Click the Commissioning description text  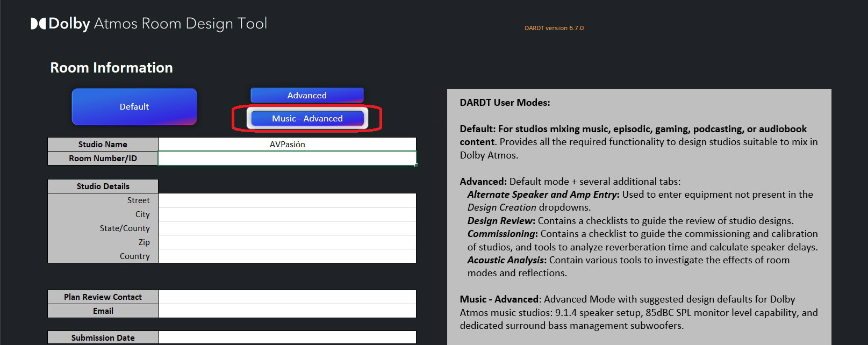coord(643,240)
